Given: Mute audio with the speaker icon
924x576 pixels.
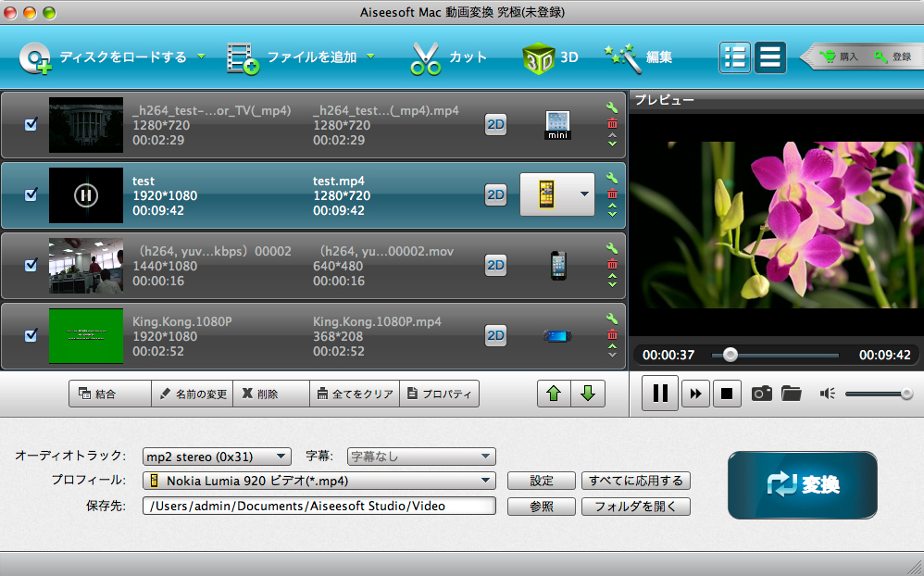Looking at the screenshot, I should pos(827,394).
